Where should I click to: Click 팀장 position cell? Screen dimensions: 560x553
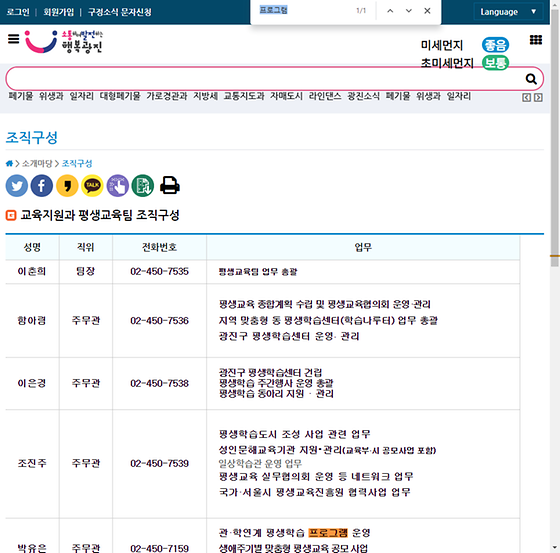(86, 271)
